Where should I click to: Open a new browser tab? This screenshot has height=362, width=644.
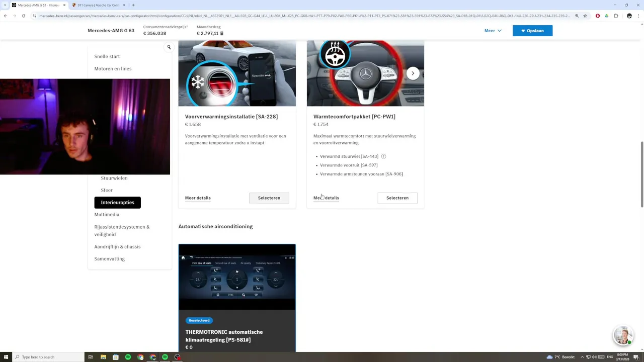pos(133,5)
